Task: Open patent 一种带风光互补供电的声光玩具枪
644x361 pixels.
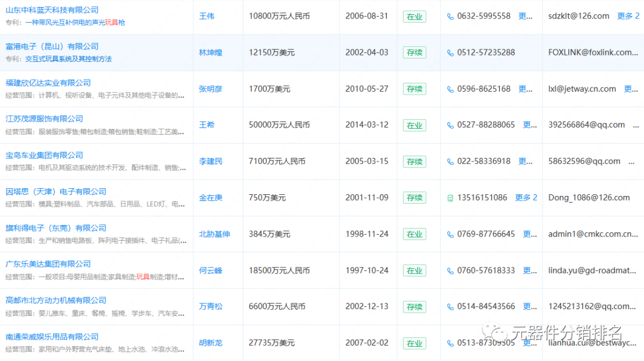Action: point(75,23)
